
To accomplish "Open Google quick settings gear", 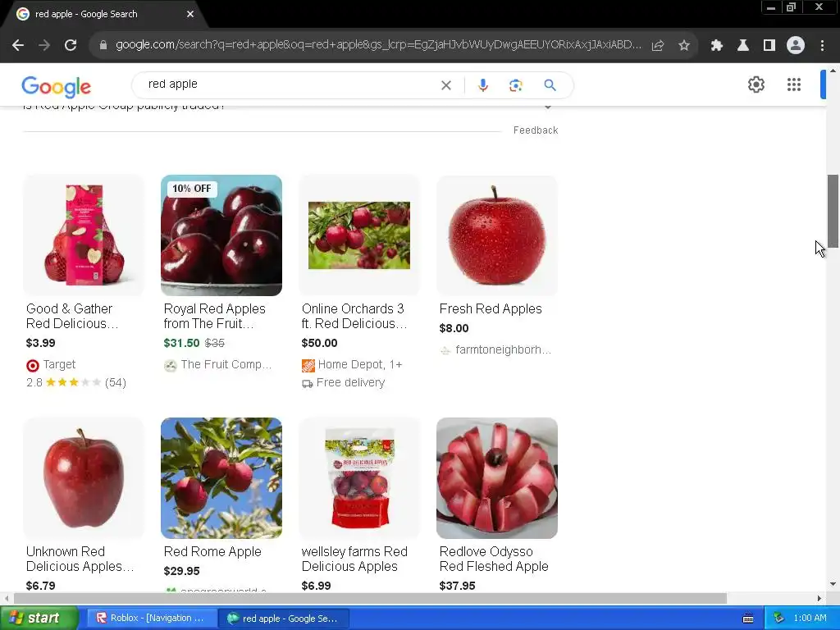I will (x=756, y=84).
